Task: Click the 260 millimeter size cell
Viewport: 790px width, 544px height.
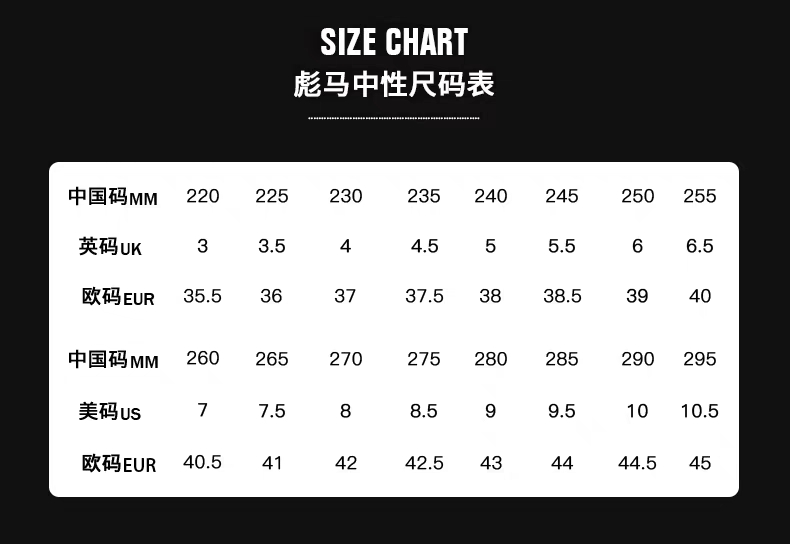Action: pos(203,358)
